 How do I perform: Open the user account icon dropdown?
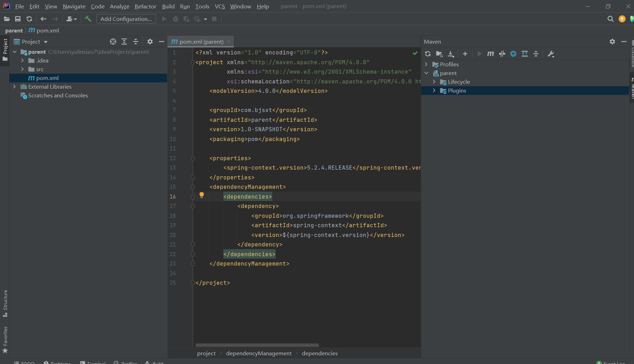(72, 19)
